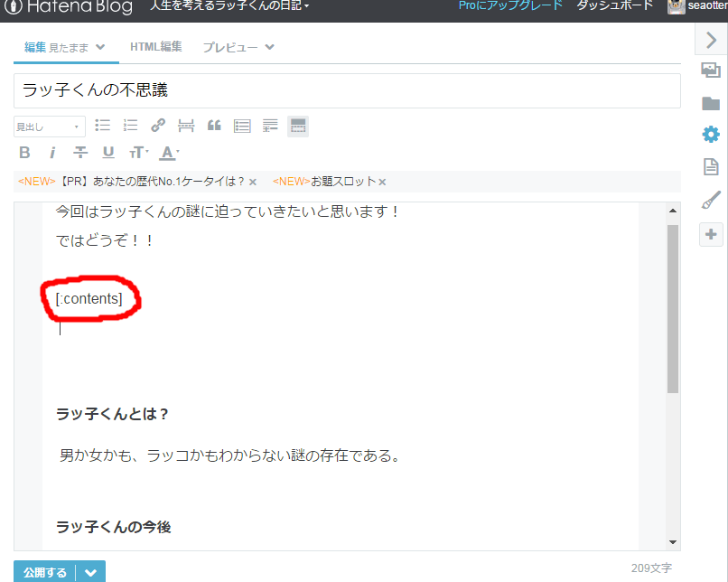Apply bold formatting with the B icon
This screenshot has height=582, width=728.
click(x=24, y=152)
